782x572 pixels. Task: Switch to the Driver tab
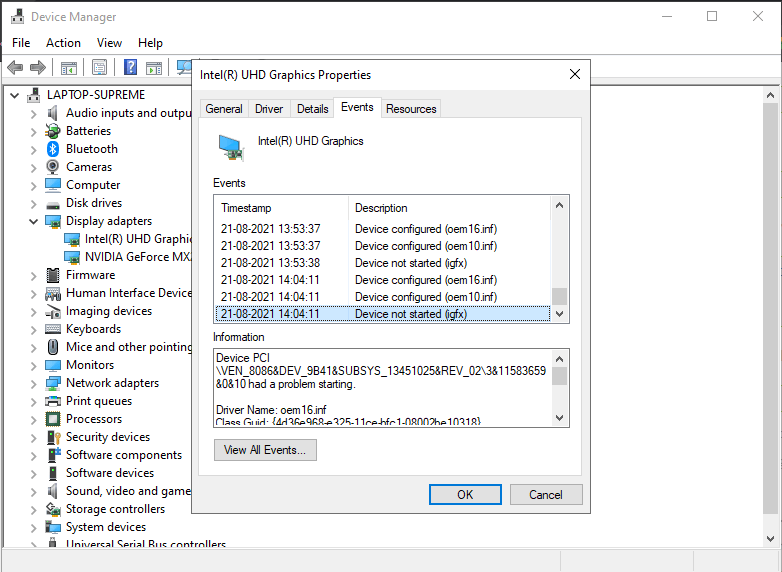pos(269,109)
